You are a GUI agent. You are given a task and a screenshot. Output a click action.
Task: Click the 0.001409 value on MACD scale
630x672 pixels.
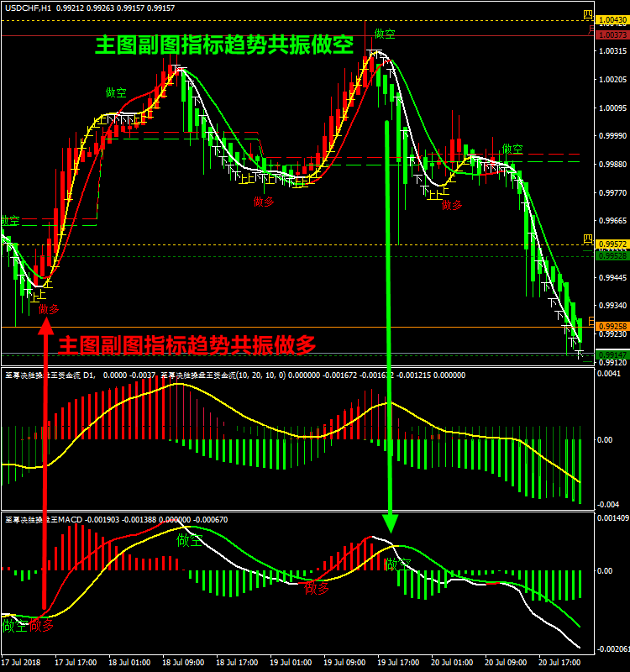(x=612, y=518)
